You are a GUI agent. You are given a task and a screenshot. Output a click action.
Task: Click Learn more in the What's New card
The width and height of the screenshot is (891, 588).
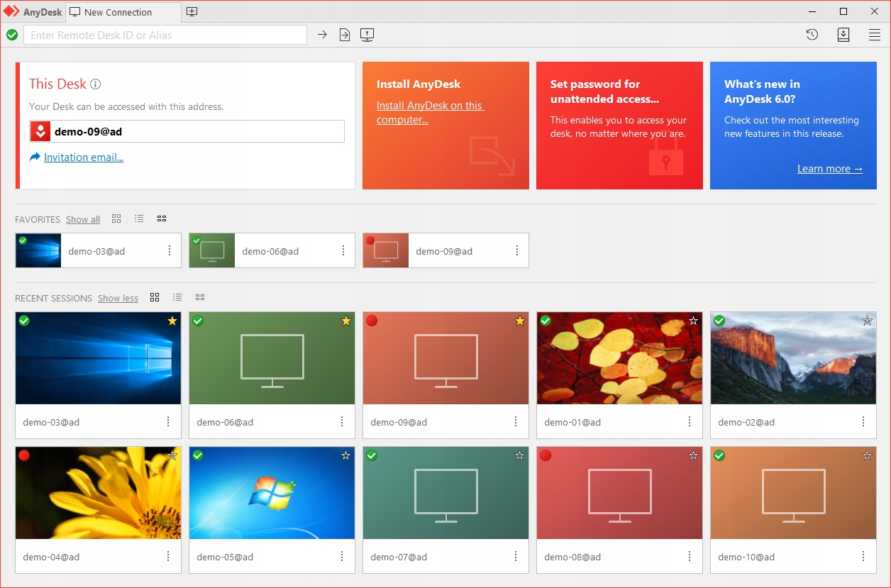point(829,169)
